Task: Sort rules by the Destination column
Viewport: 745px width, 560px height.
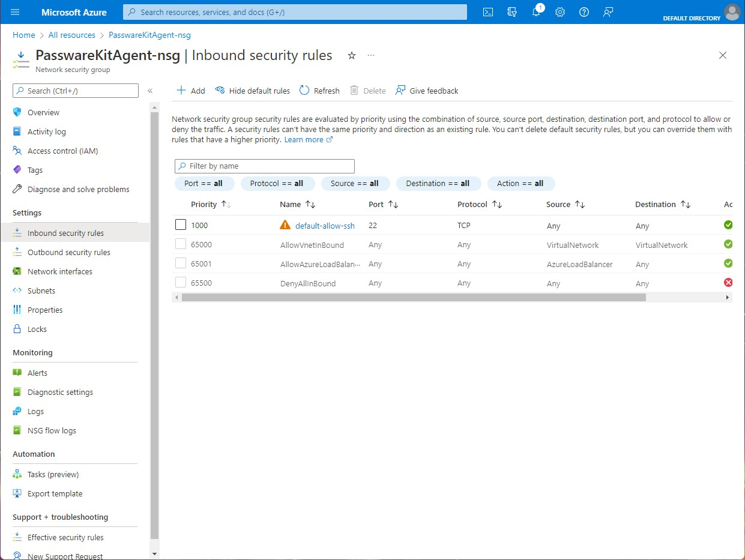Action: coord(663,205)
